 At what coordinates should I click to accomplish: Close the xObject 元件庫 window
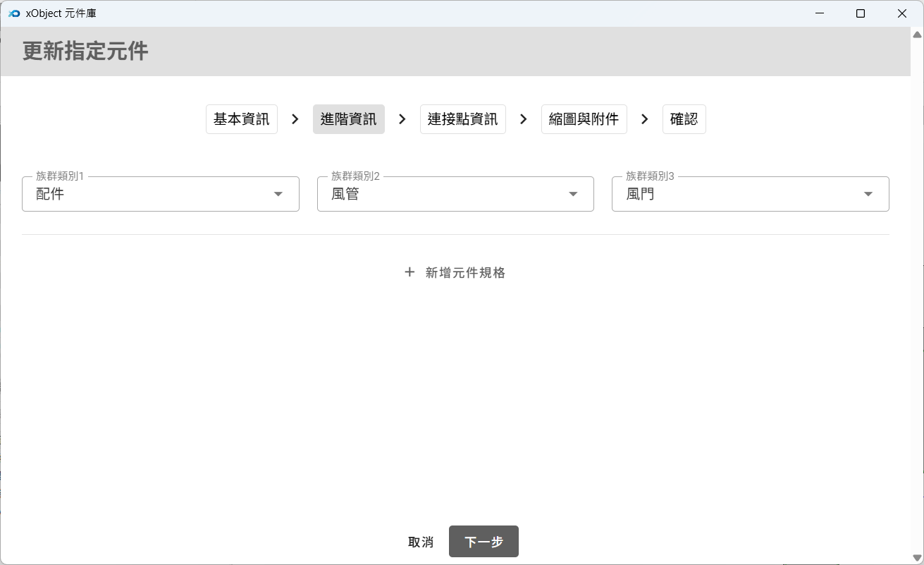pyautogui.click(x=902, y=13)
